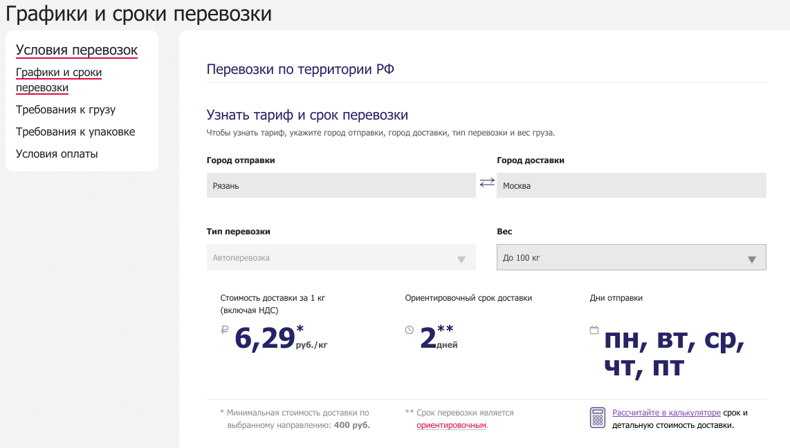
Task: Click the ориентировочным link in footnote
Action: pos(451,425)
